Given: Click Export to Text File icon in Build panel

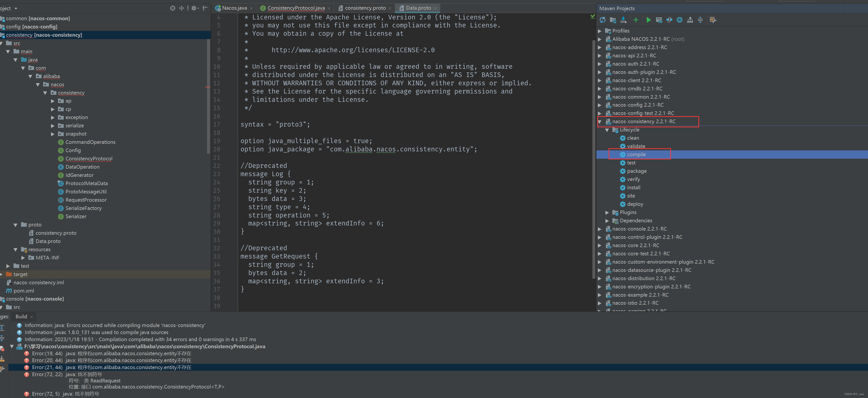Looking at the screenshot, I should [x=2, y=359].
